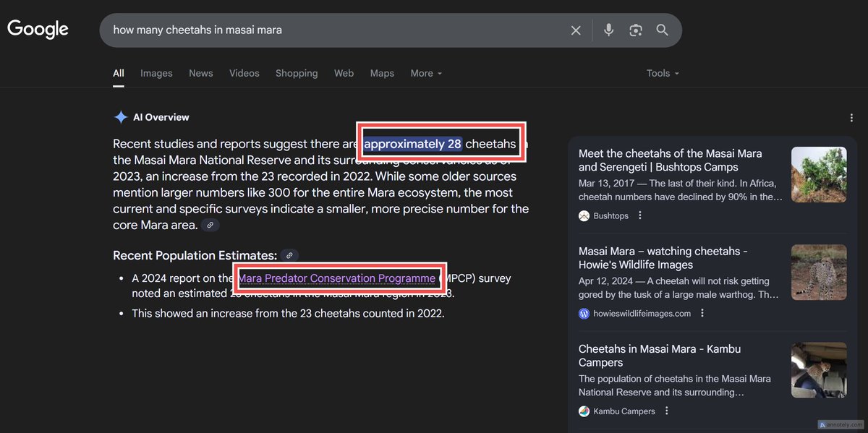Screen dimensions: 868x433
Task: Click the highlighted 'approximately 28' text
Action: [413, 144]
